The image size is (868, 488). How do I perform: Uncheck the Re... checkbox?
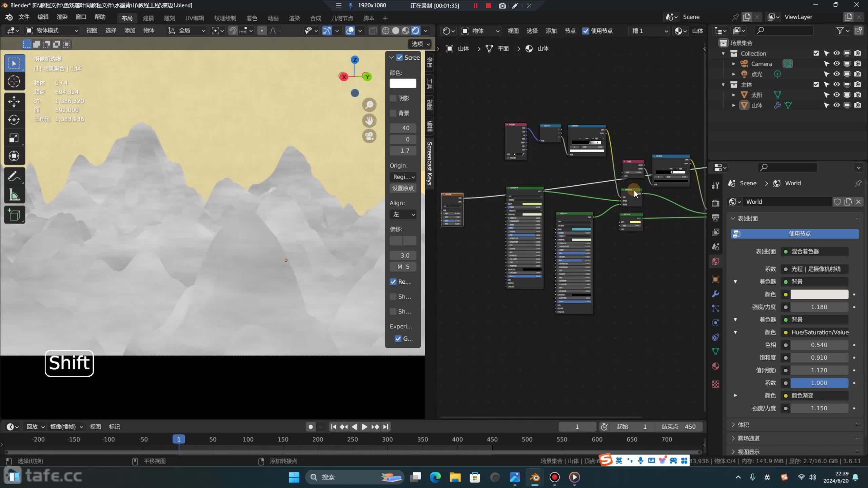pos(393,282)
